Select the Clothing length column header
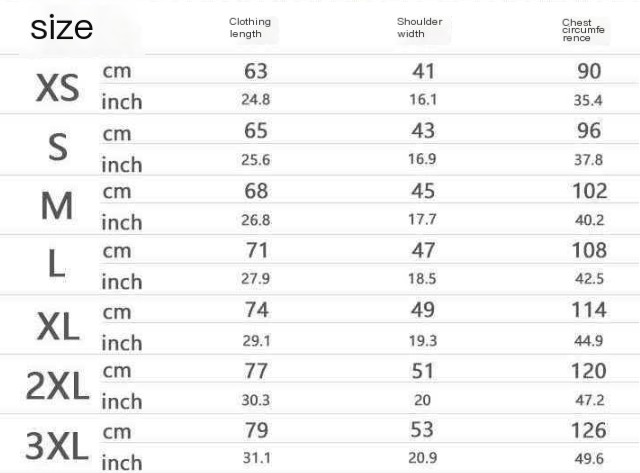 250,28
